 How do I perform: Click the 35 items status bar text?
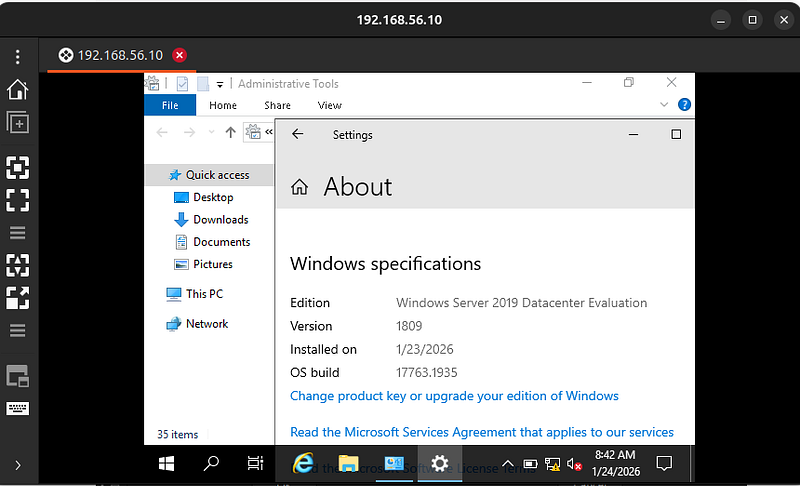(x=178, y=434)
